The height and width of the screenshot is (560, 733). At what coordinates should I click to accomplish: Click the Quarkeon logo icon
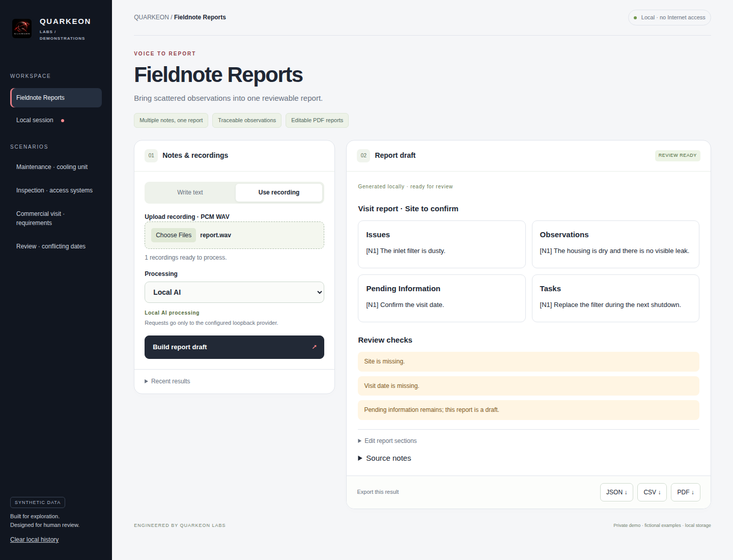pyautogui.click(x=22, y=29)
